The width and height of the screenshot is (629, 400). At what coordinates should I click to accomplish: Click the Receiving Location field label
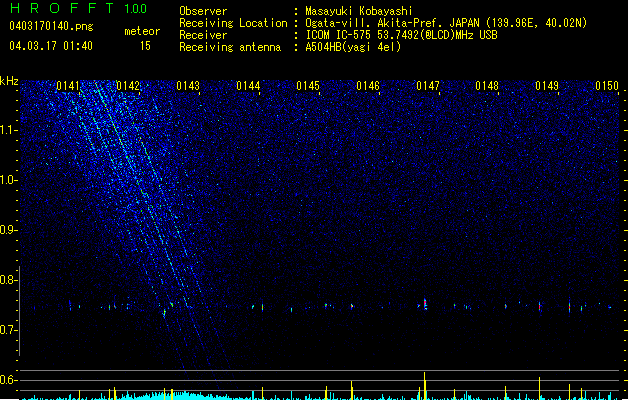point(233,23)
